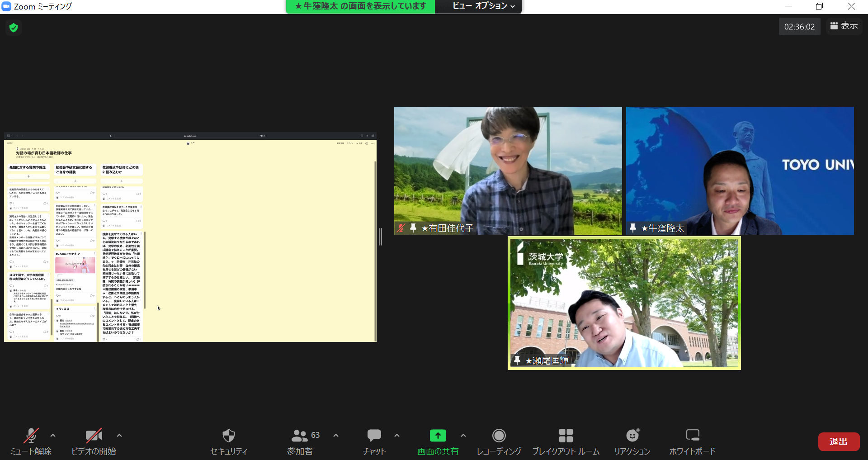868x460 pixels.
Task: Open the ビュー オプション dropdown
Action: [483, 6]
